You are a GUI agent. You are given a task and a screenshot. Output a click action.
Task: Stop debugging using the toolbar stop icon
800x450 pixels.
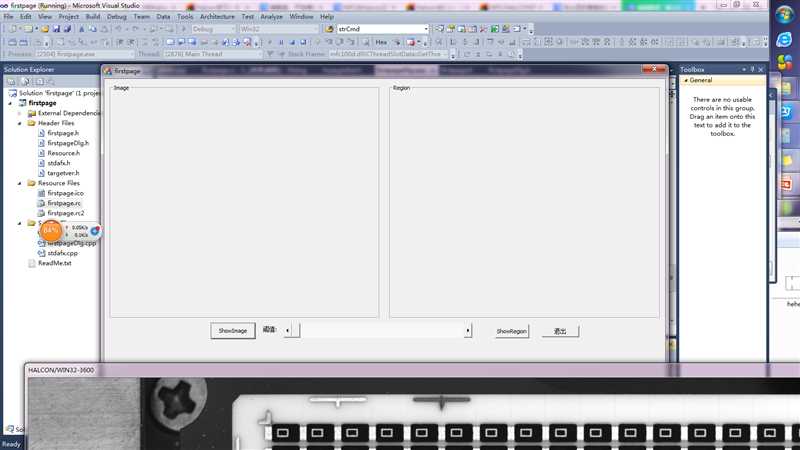click(x=292, y=42)
